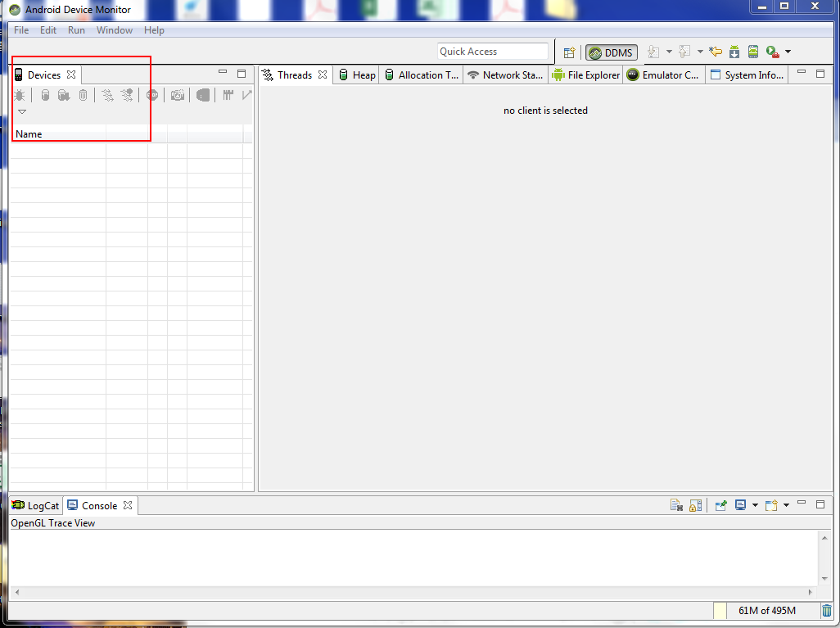This screenshot has height=628, width=840.
Task: Maximize the Devices panel
Action: click(x=242, y=74)
